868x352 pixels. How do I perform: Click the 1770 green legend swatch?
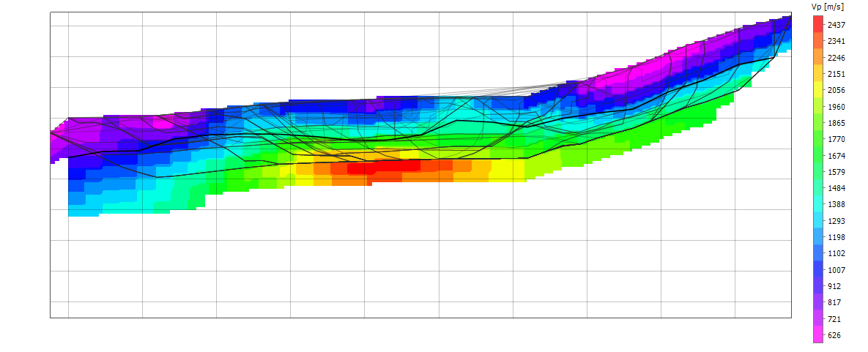tap(817, 139)
